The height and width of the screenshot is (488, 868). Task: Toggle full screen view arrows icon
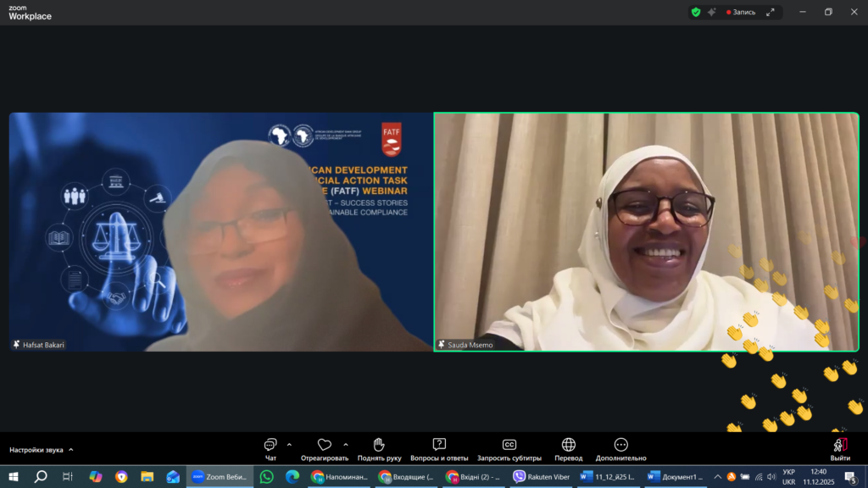771,12
